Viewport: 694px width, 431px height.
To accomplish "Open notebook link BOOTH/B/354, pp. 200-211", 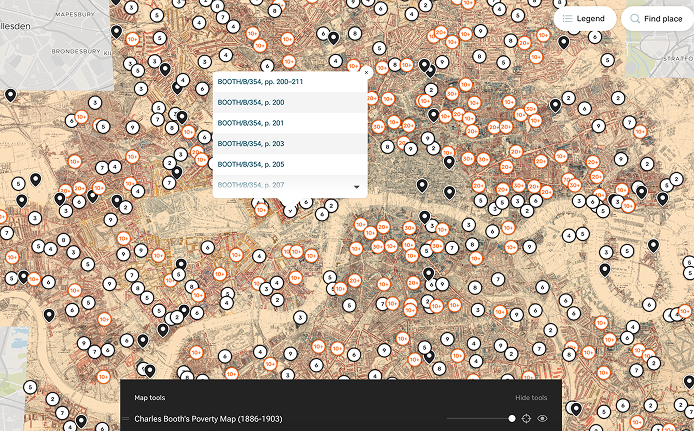I will 260,82.
